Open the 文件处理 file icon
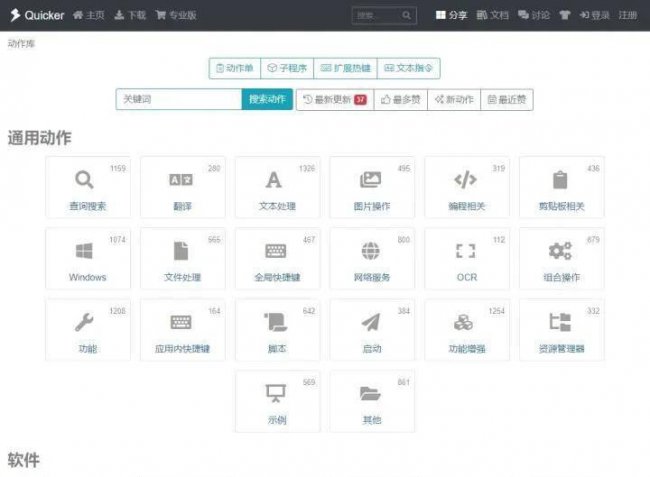This screenshot has width=650, height=477. click(181, 251)
